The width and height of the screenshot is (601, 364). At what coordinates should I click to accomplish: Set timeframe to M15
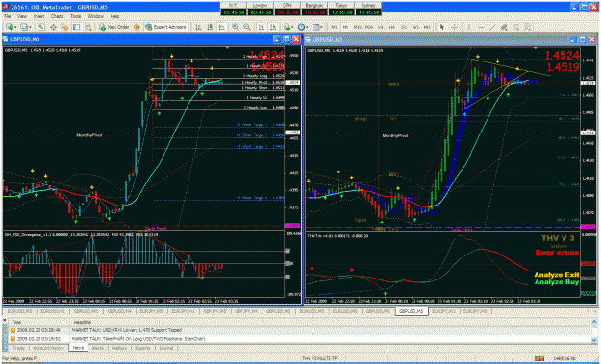click(x=357, y=27)
